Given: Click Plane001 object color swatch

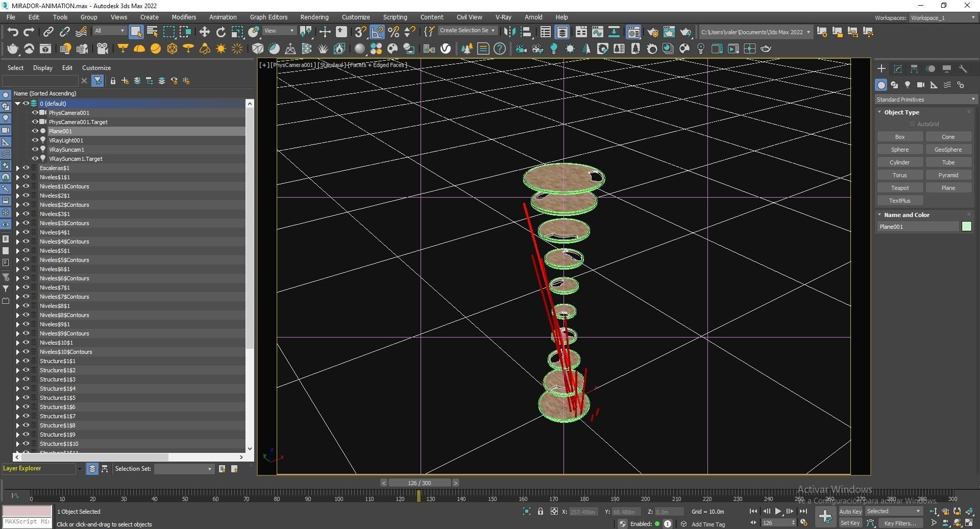Looking at the screenshot, I should [966, 226].
